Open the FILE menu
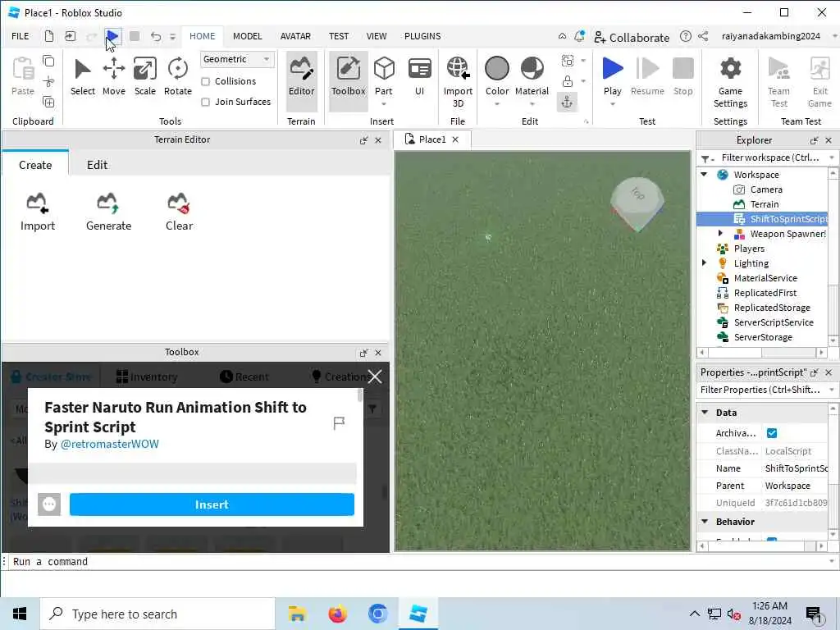The width and height of the screenshot is (840, 630). pos(21,36)
